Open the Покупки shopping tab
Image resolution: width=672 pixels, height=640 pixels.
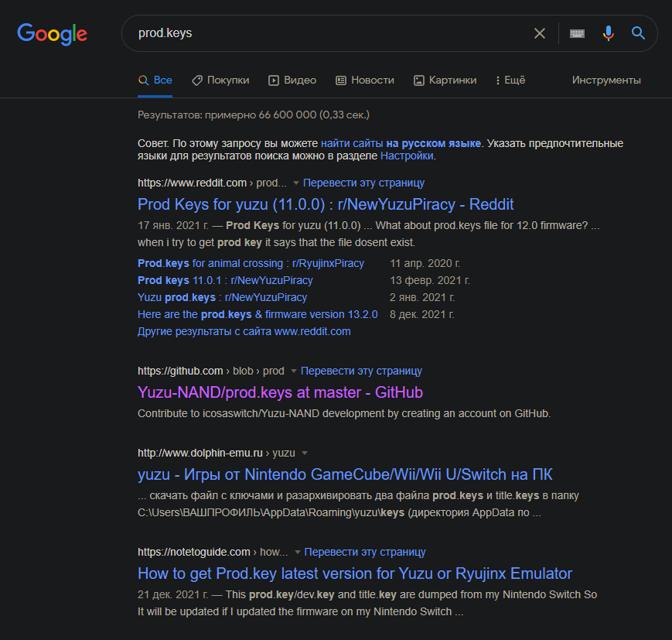(220, 80)
